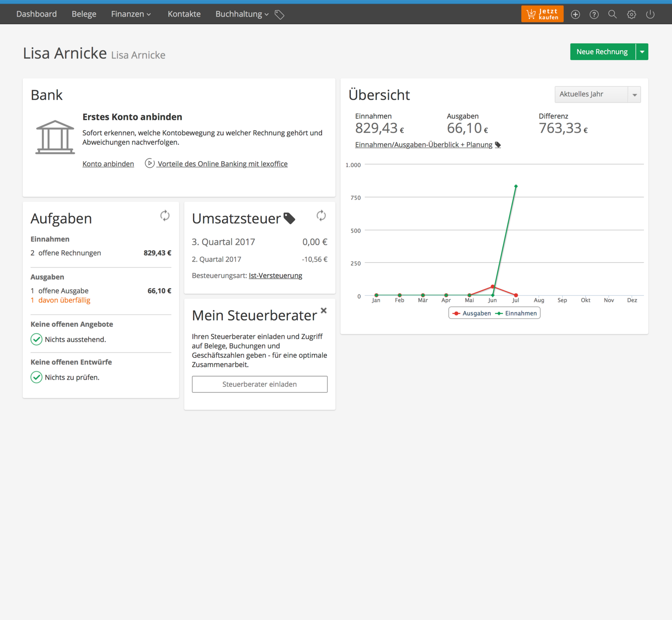Open settings gear icon

631,15
